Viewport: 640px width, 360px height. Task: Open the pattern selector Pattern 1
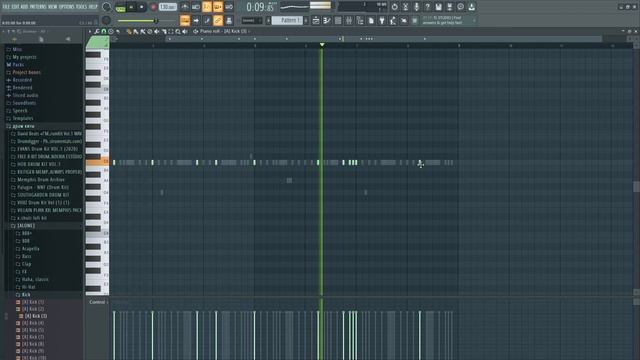pyautogui.click(x=287, y=20)
